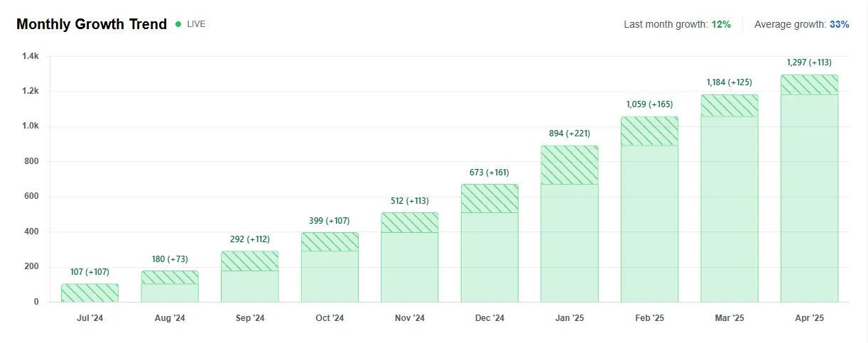The height and width of the screenshot is (343, 868).
Task: Select the Aug '24 bar
Action: tap(170, 287)
